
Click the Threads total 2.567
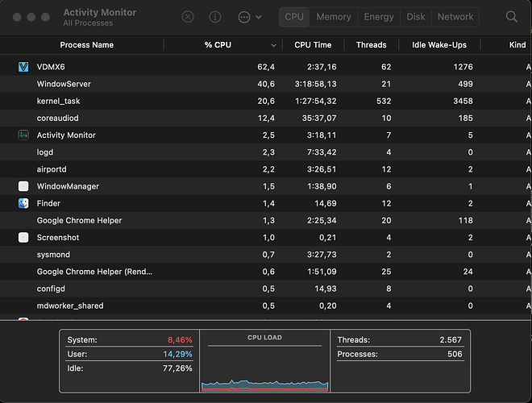point(451,340)
